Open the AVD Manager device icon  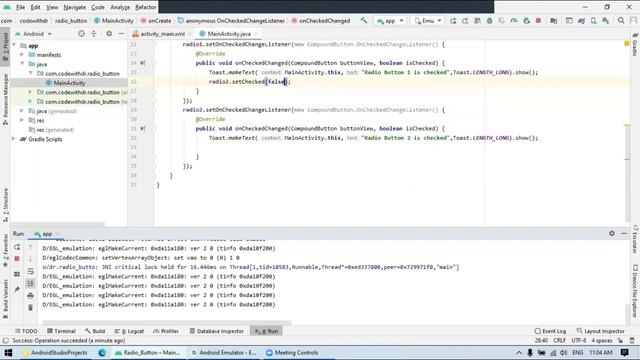[x=593, y=20]
